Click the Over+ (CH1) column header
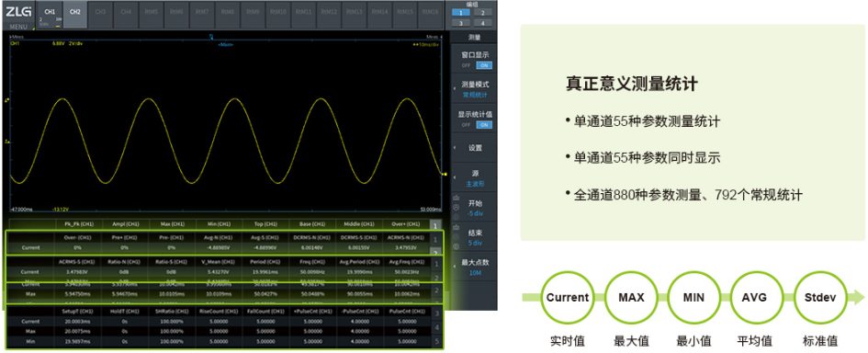The image size is (868, 353). click(406, 224)
